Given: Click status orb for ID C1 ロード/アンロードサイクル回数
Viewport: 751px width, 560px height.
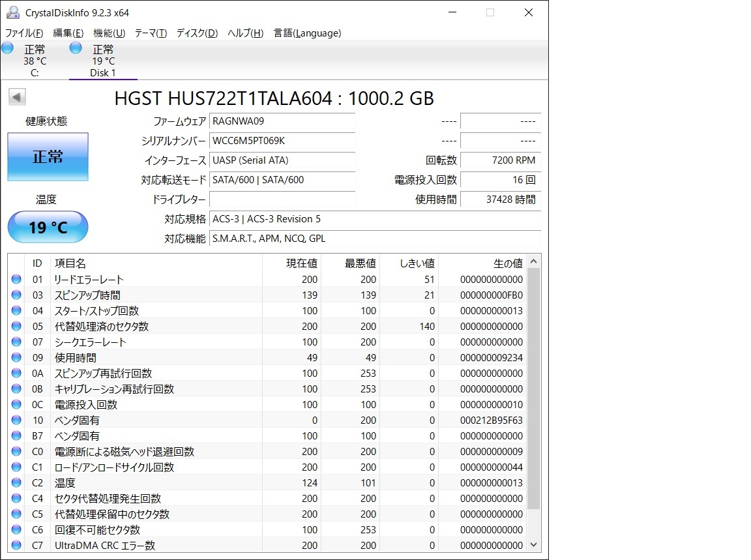Looking at the screenshot, I should [16, 467].
